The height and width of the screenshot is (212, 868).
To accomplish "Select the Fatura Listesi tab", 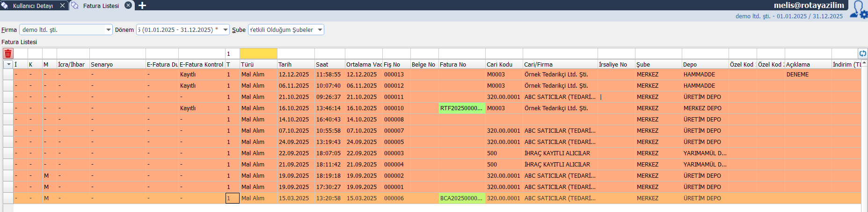I will [x=101, y=6].
